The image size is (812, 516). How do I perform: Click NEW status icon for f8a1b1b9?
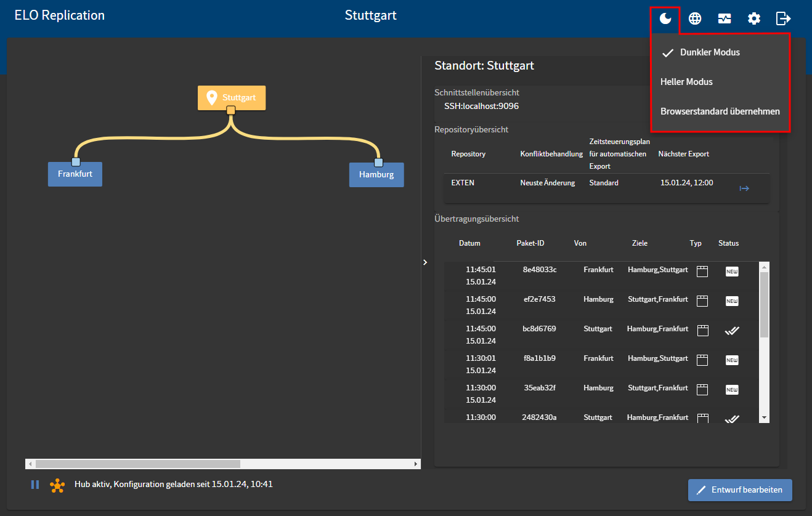click(x=732, y=360)
